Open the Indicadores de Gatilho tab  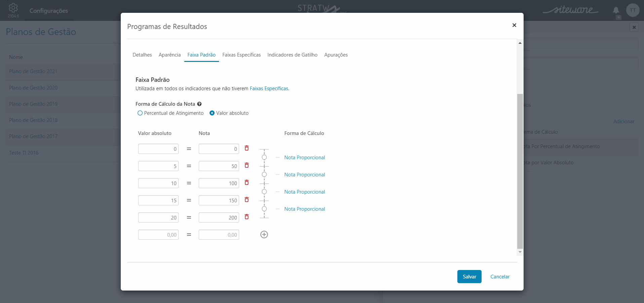point(292,55)
